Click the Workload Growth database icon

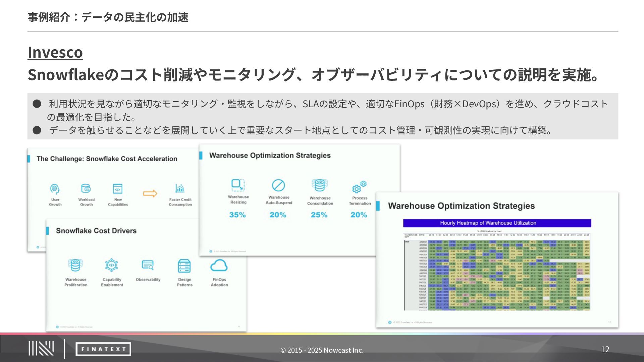[86, 188]
